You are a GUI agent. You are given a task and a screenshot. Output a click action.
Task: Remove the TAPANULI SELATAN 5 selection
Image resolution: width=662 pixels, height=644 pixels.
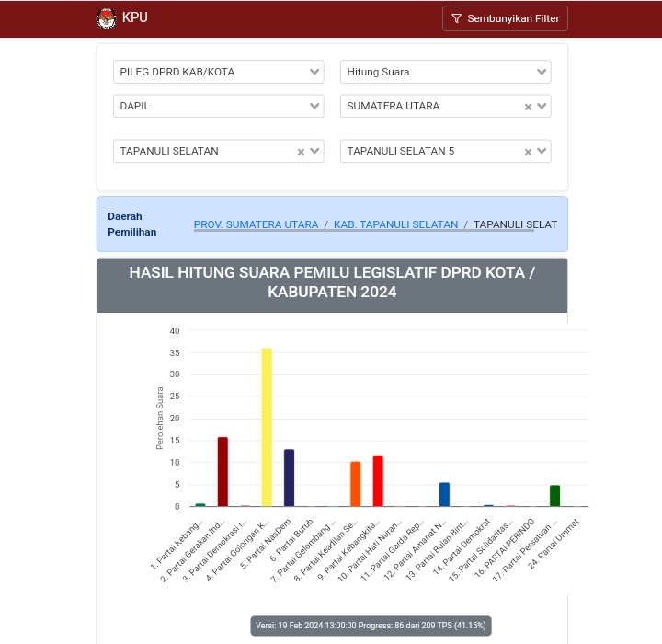[528, 152]
